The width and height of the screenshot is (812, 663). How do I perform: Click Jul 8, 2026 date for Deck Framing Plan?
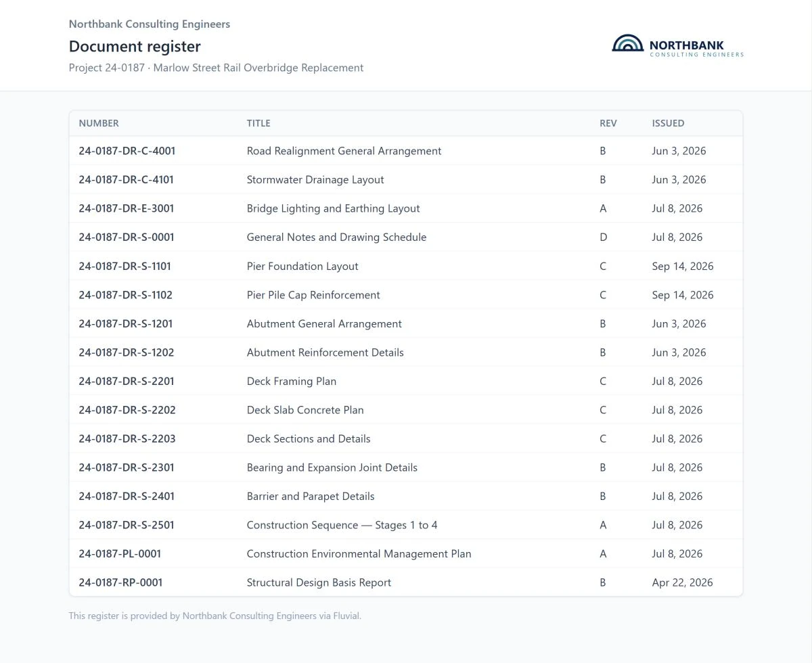[x=677, y=381]
